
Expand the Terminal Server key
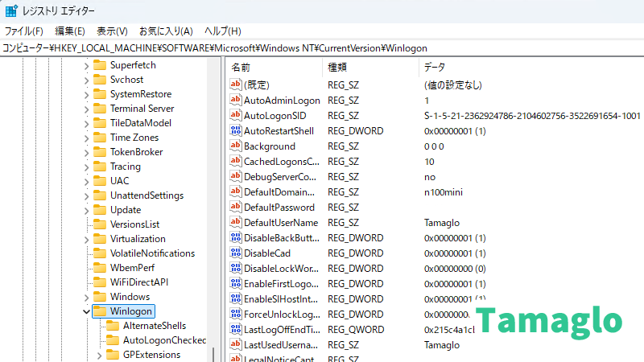coord(86,109)
